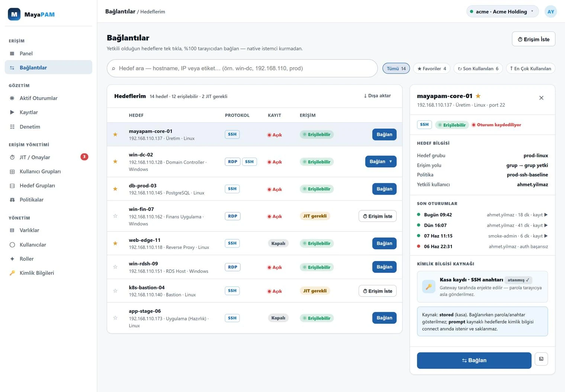Play the 07 Haz 11:15 session recording
The image size is (565, 392).
(x=546, y=236)
